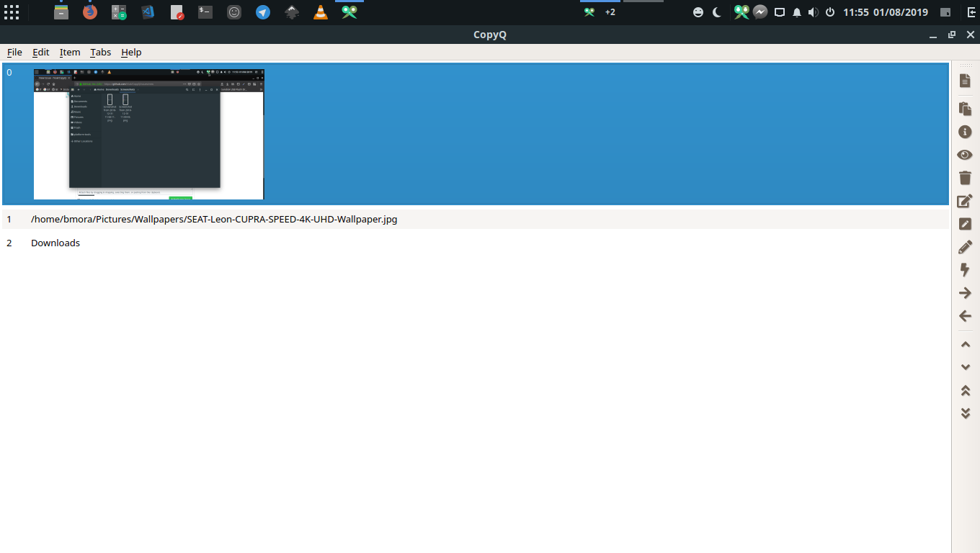Click the right arrow toolbar icon
Image resolution: width=980 pixels, height=553 pixels.
tap(965, 293)
